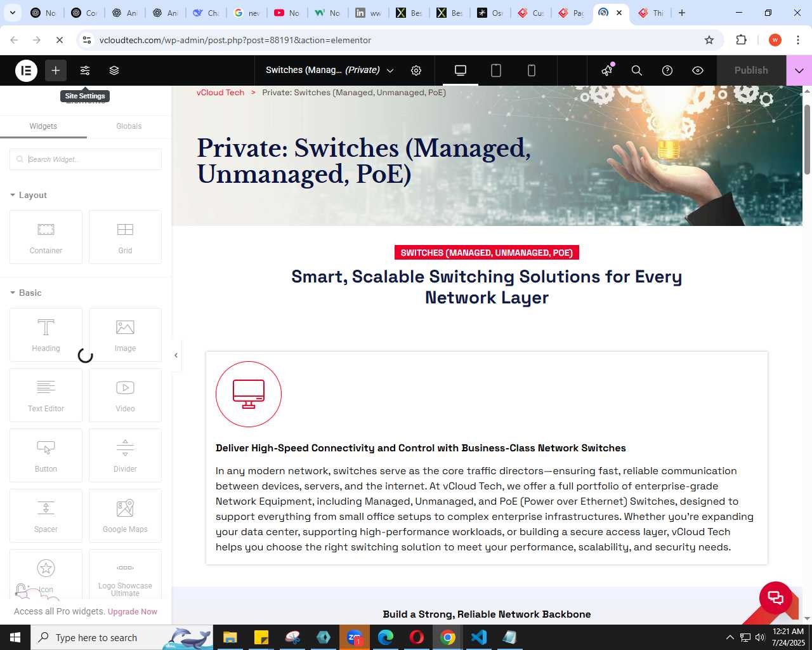Open page settings gear icon
This screenshot has height=650, width=812.
pyautogui.click(x=416, y=70)
